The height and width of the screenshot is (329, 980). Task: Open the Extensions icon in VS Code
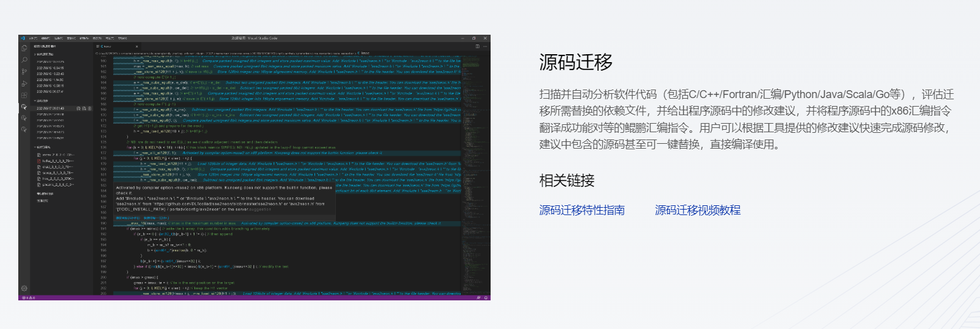(24, 95)
